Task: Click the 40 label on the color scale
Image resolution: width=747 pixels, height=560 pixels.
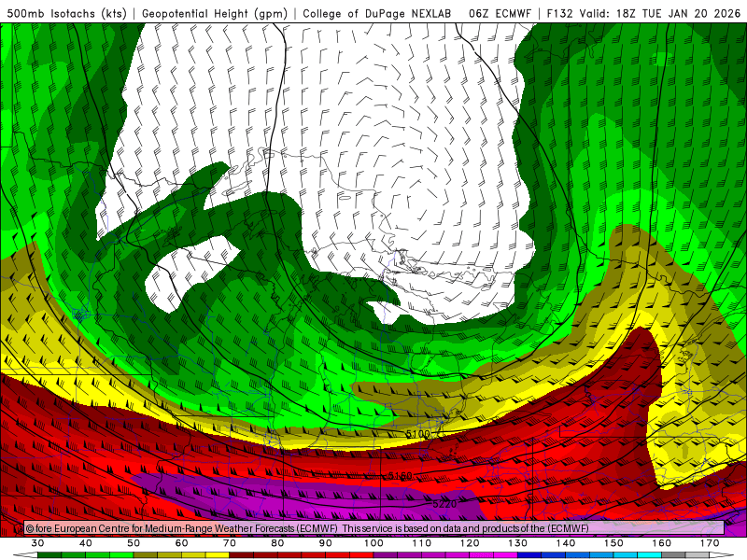Action: click(x=86, y=543)
